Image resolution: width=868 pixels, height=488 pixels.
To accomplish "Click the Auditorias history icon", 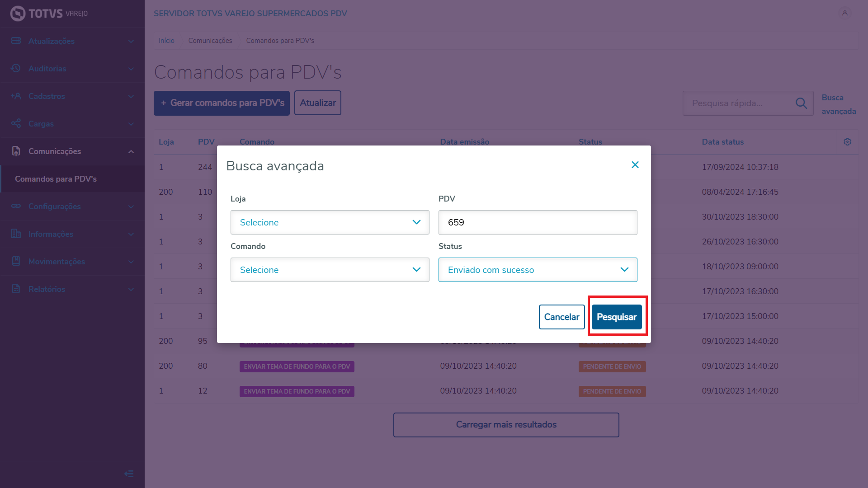I will (16, 68).
